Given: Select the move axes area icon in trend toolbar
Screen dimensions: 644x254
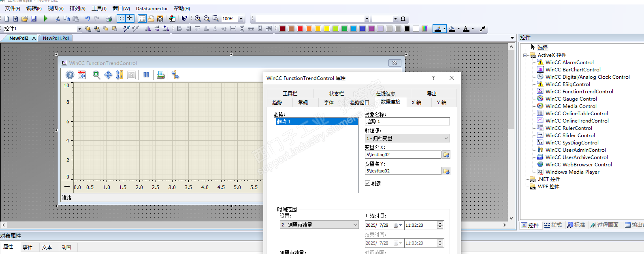Looking at the screenshot, I should tap(108, 75).
